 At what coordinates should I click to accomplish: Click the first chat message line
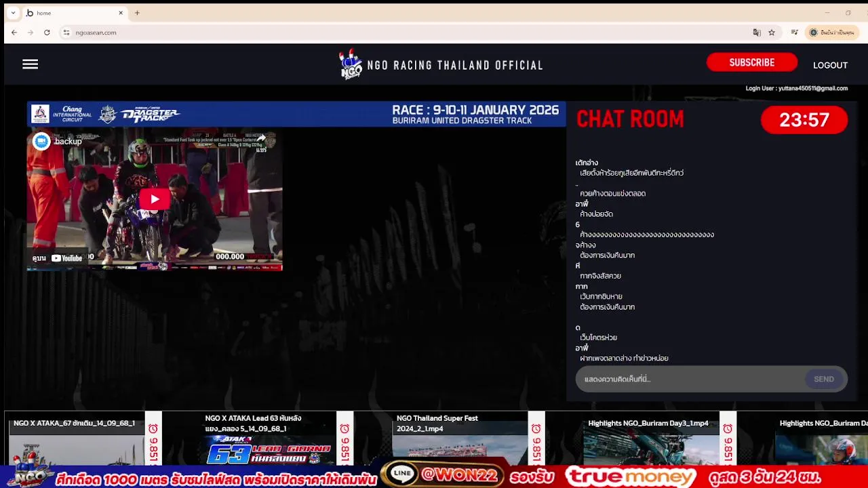[631, 173]
